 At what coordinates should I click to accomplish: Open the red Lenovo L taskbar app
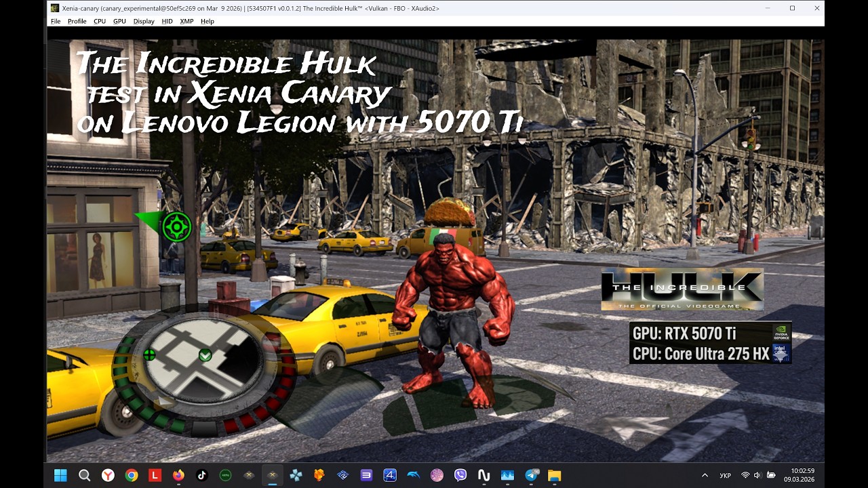click(155, 475)
